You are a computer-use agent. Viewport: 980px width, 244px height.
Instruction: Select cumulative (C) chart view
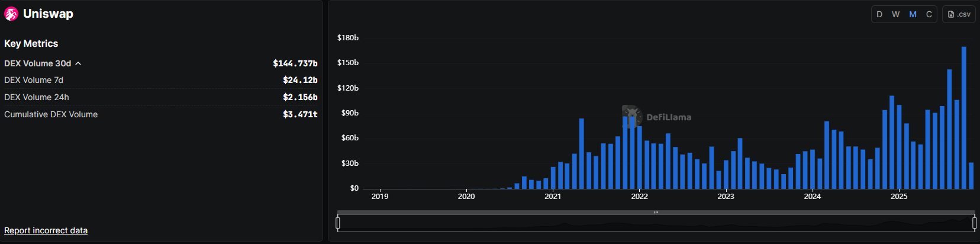[929, 14]
